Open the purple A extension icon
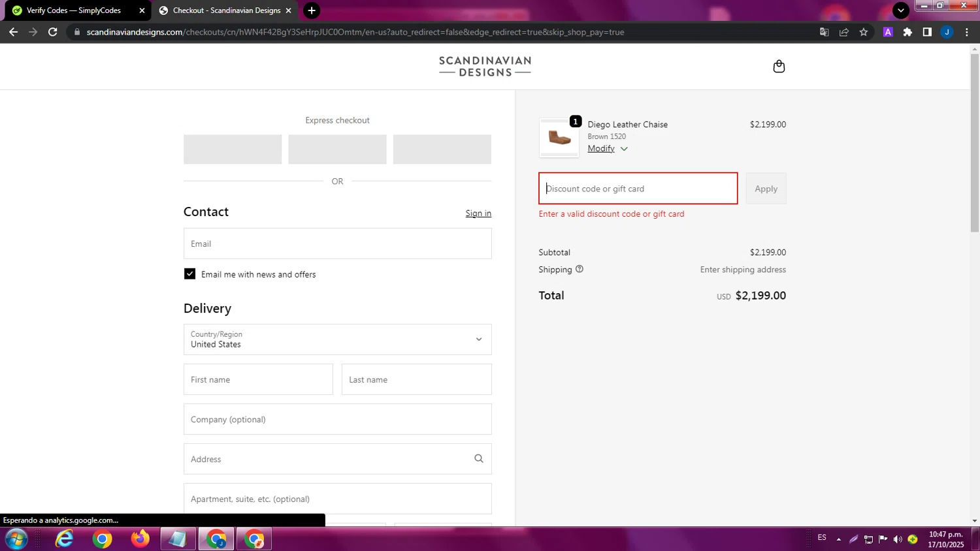Viewport: 980px width, 551px height. coord(888,32)
